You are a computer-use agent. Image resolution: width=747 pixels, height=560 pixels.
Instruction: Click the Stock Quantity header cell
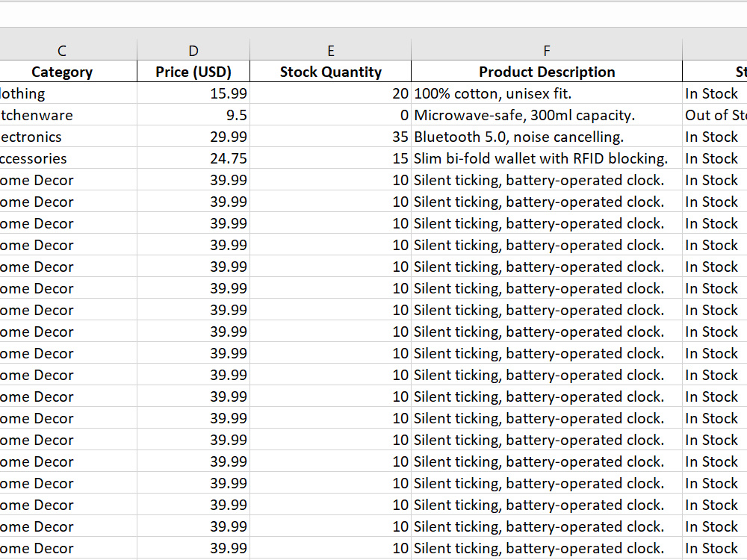pyautogui.click(x=330, y=72)
